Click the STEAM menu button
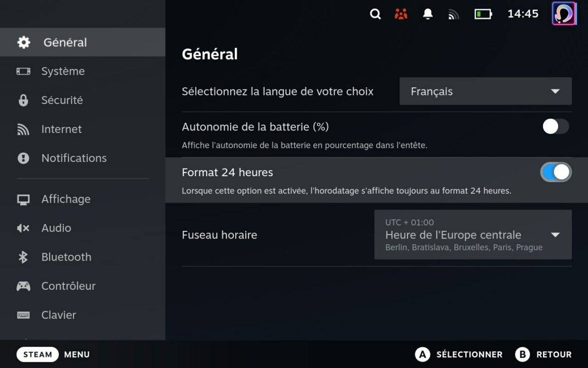This screenshot has width=588, height=368. [x=38, y=354]
